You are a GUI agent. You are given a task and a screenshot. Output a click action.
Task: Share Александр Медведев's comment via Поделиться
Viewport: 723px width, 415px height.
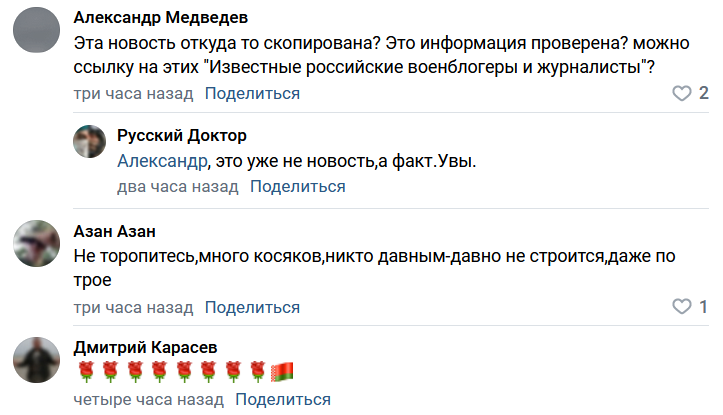252,93
